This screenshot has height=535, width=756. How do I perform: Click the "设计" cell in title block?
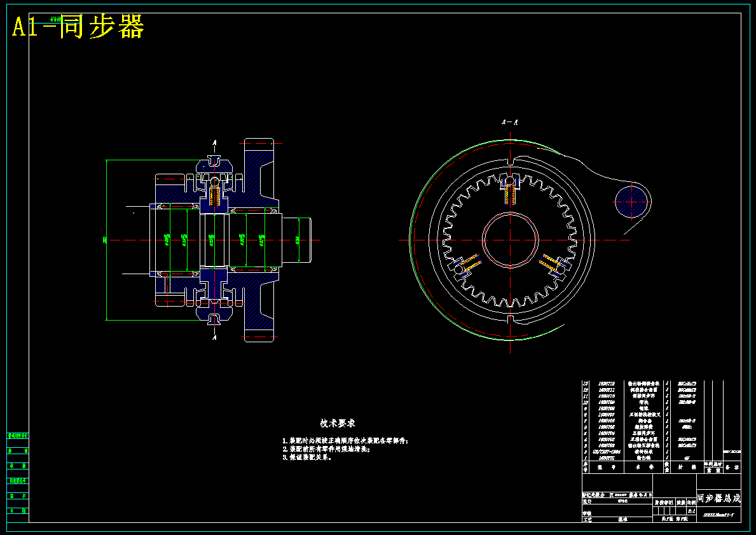[587, 501]
